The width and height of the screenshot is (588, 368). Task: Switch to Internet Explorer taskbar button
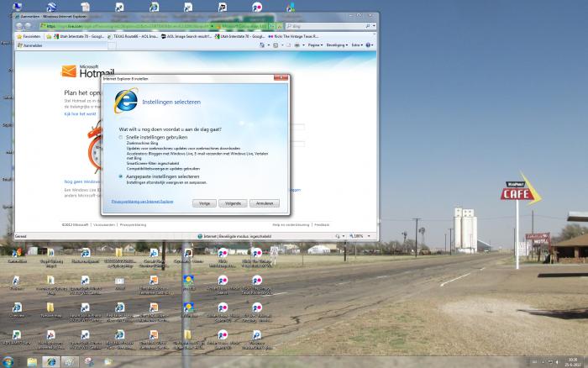pyautogui.click(x=51, y=361)
